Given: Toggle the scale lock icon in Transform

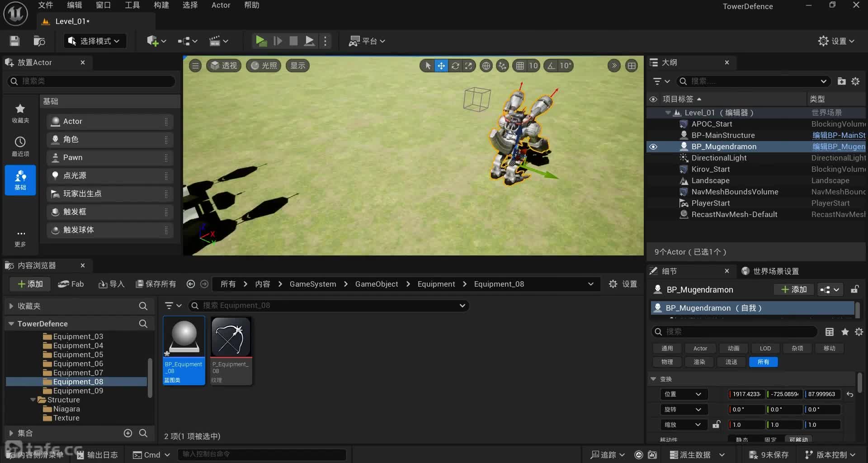Looking at the screenshot, I should point(716,425).
